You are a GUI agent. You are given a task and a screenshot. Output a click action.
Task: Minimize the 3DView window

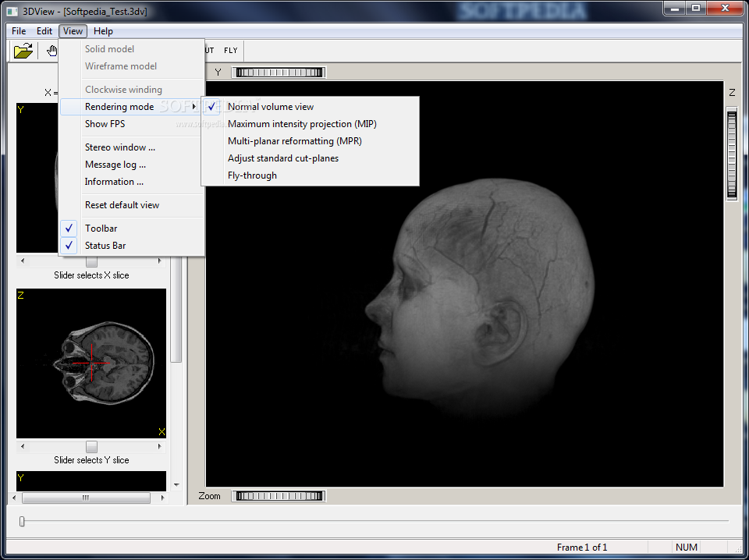coord(675,8)
